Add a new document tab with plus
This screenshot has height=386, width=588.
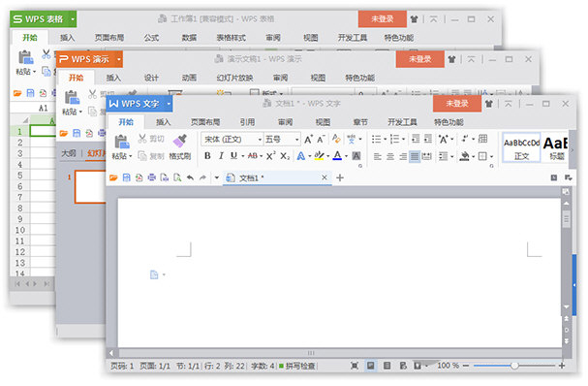pos(340,177)
